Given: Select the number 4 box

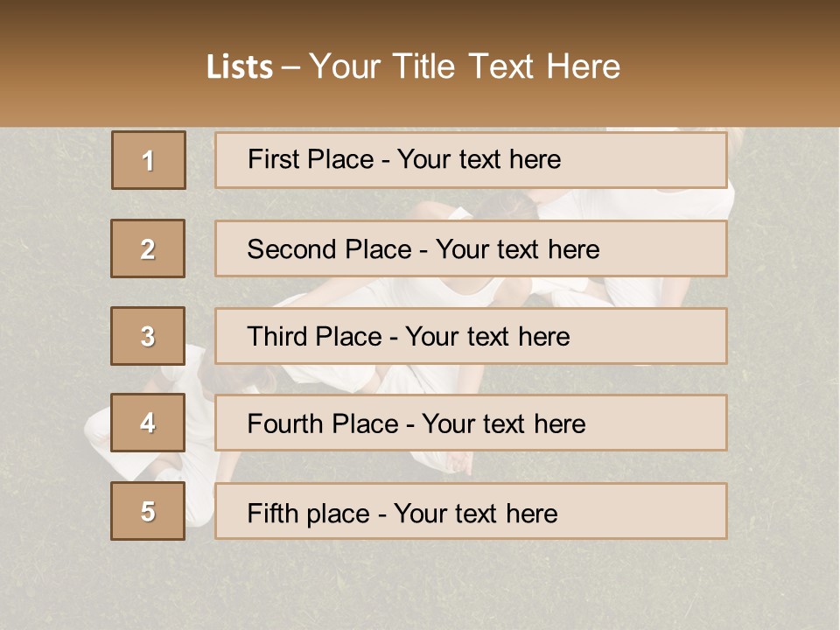Looking at the screenshot, I should tap(148, 423).
